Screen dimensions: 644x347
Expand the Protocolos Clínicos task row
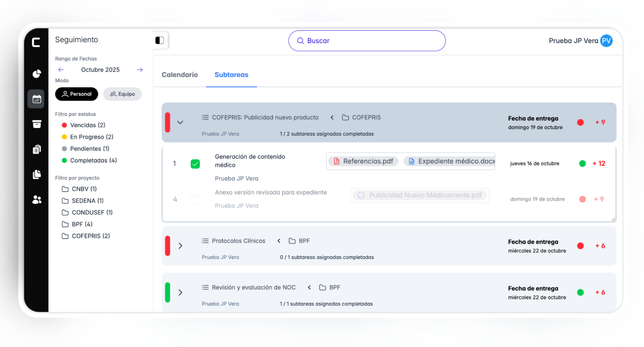[180, 246]
